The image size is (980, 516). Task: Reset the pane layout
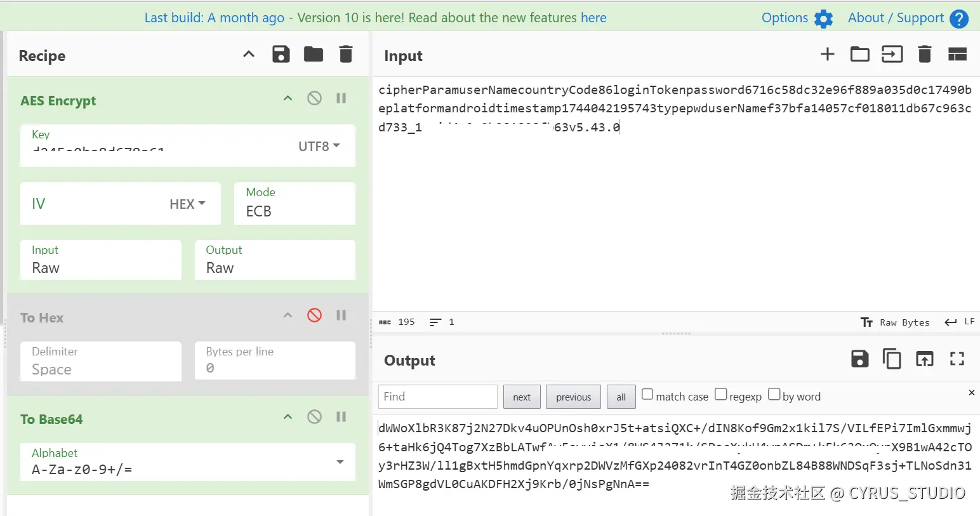point(957,55)
